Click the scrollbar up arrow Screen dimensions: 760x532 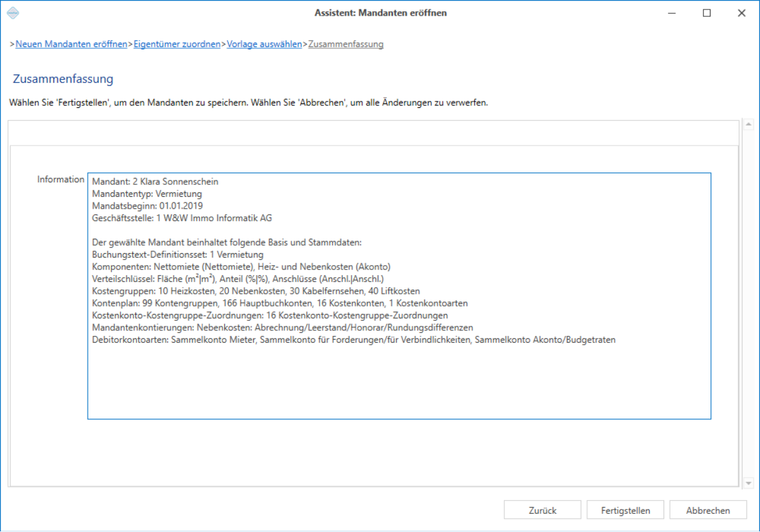748,124
